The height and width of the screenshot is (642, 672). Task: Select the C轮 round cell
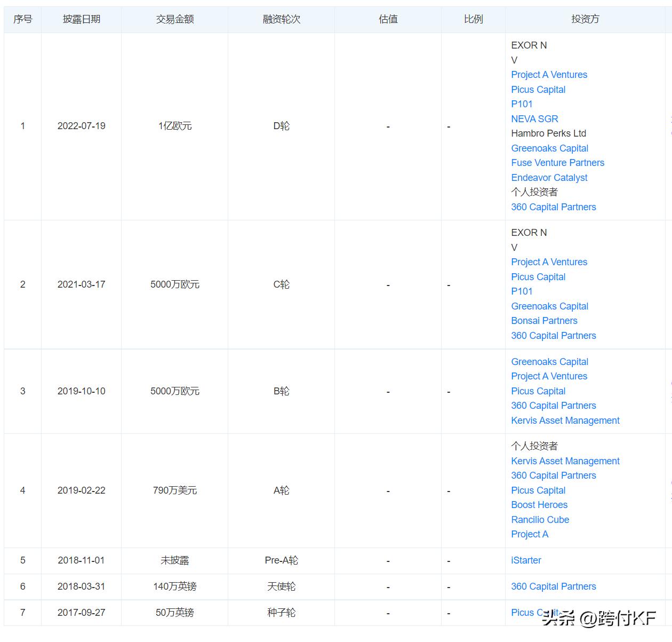pyautogui.click(x=281, y=284)
